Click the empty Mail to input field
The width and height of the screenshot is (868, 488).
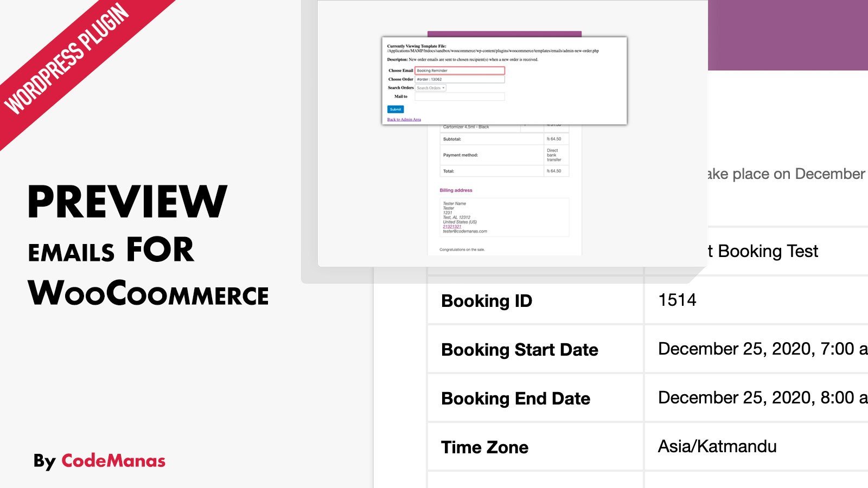459,97
